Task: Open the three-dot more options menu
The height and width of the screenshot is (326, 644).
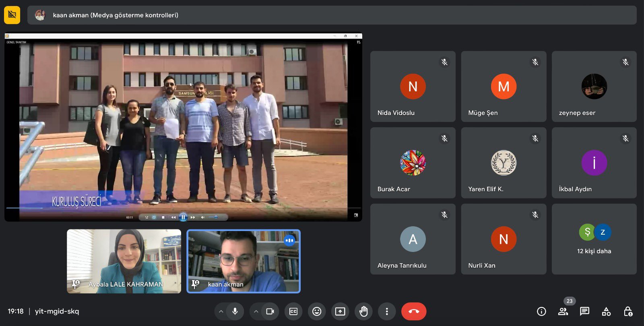Action: point(387,312)
